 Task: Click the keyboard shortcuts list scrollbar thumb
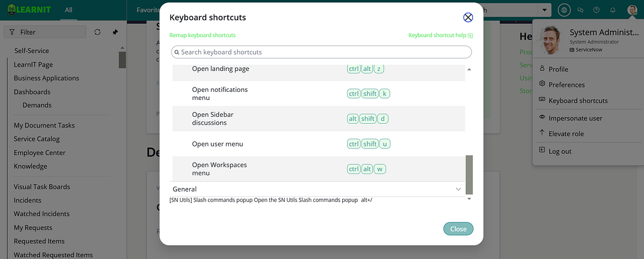[469, 174]
